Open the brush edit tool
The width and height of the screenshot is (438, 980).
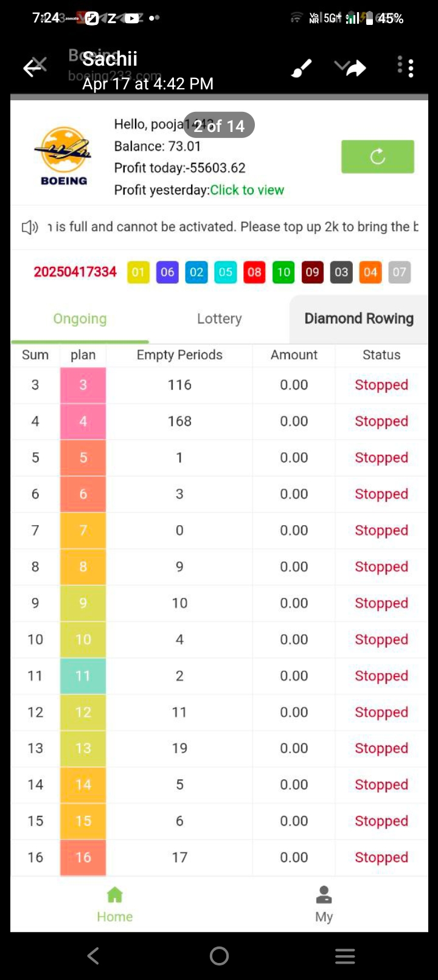(x=302, y=68)
